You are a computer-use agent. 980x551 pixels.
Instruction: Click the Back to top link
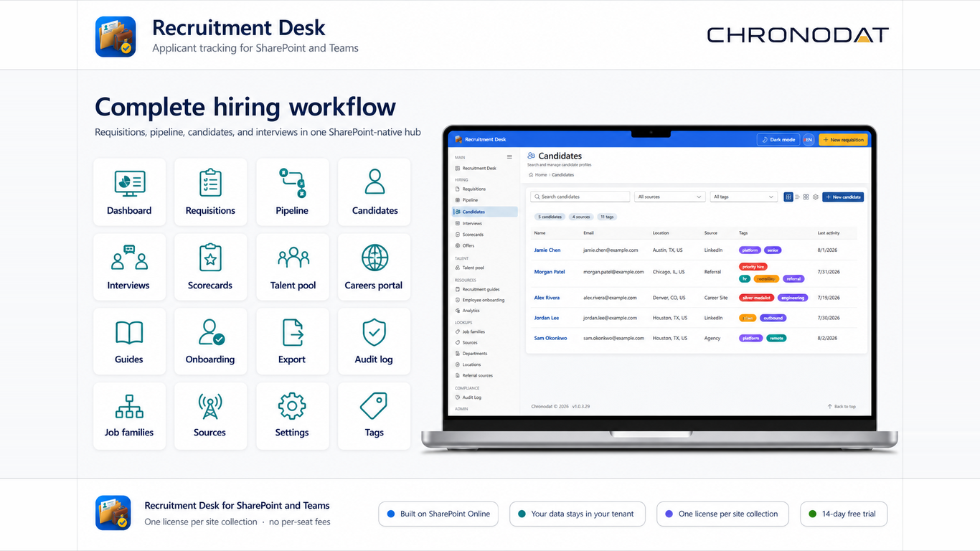pos(842,407)
